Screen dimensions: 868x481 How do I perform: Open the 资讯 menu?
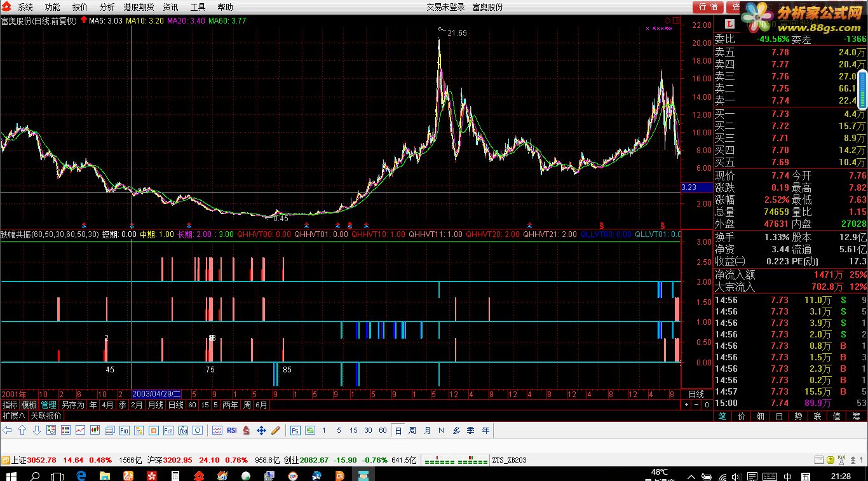pos(170,7)
